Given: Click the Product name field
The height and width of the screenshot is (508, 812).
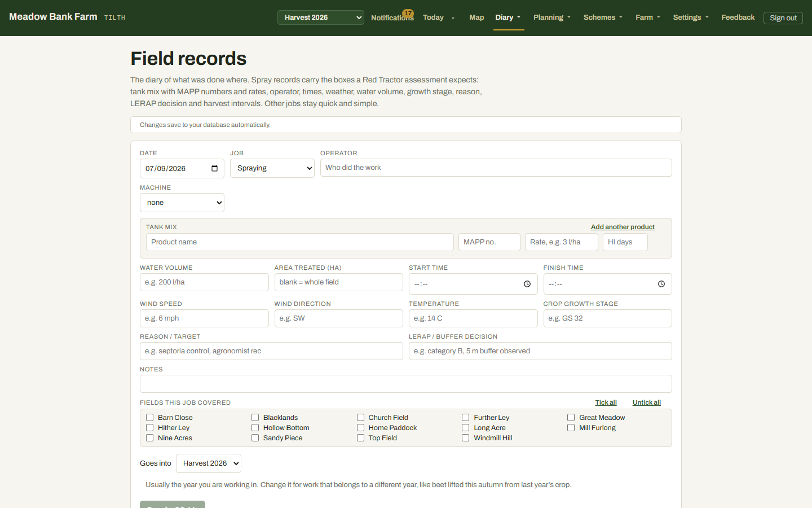Looking at the screenshot, I should tap(300, 242).
